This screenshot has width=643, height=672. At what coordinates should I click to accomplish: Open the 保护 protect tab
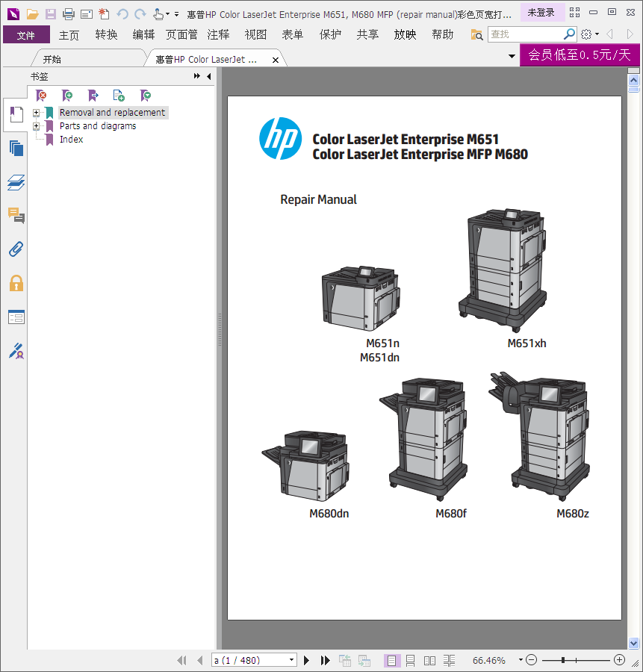coord(330,34)
